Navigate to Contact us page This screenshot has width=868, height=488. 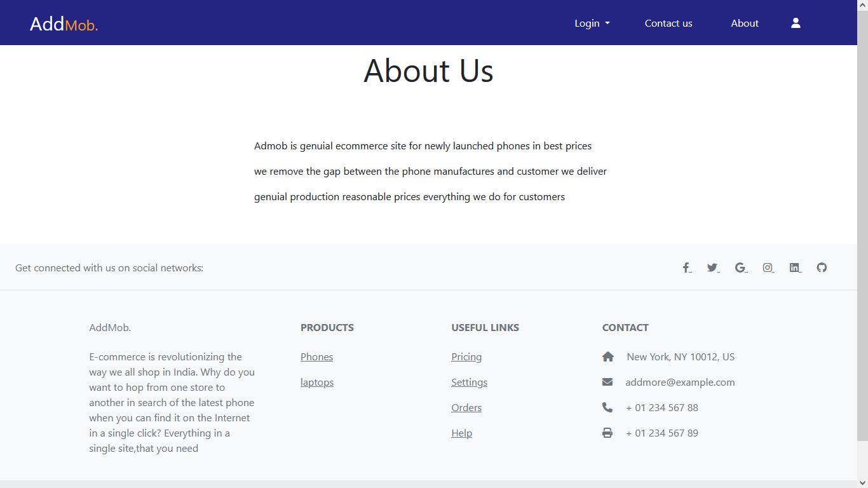(x=668, y=23)
